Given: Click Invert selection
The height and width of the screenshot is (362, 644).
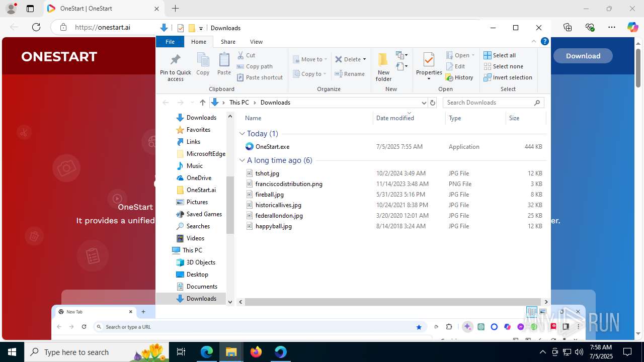Looking at the screenshot, I should (x=508, y=77).
